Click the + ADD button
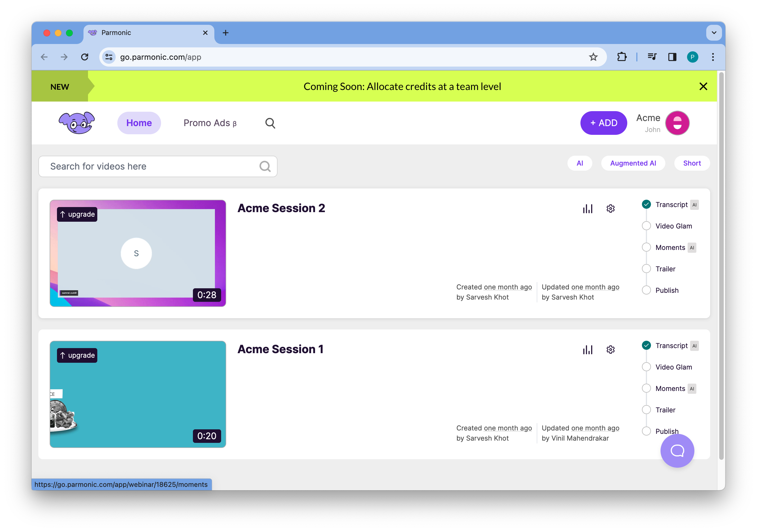 tap(603, 123)
